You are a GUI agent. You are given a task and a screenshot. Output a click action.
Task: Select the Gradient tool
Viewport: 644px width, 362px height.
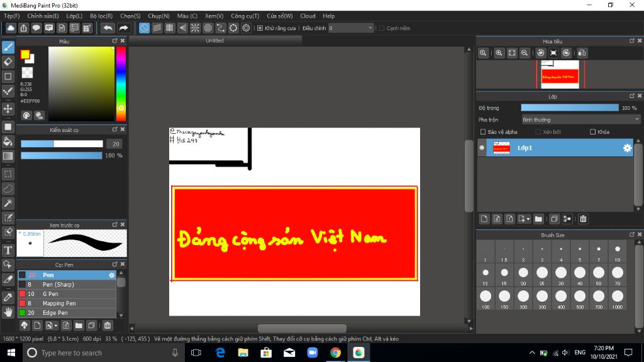[8, 156]
